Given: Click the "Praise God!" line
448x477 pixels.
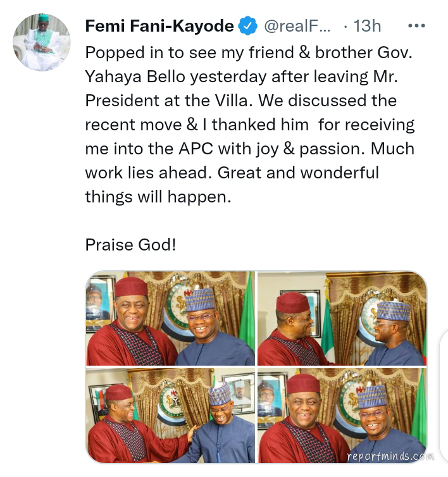Looking at the screenshot, I should (x=130, y=244).
